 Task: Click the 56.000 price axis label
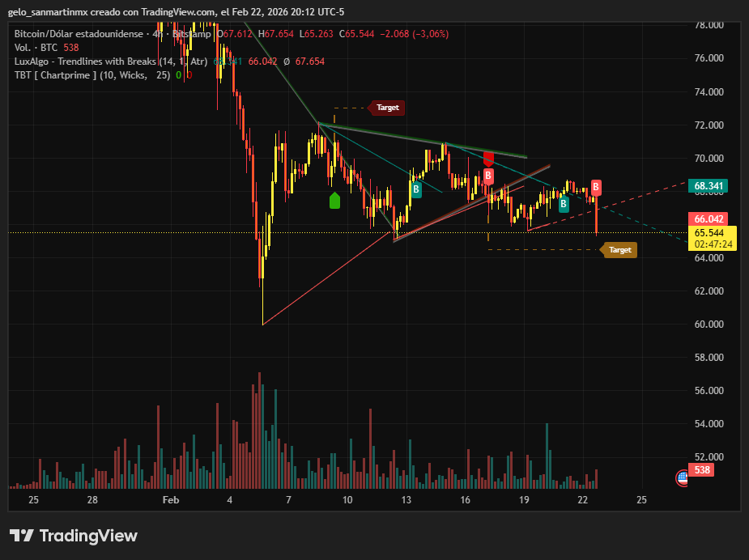[x=709, y=391]
